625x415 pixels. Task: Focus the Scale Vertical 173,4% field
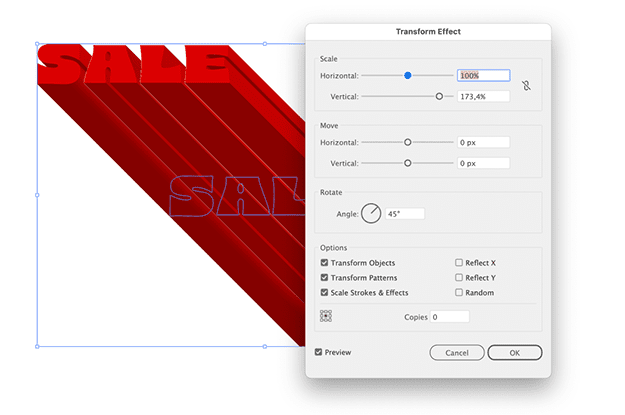pos(483,96)
